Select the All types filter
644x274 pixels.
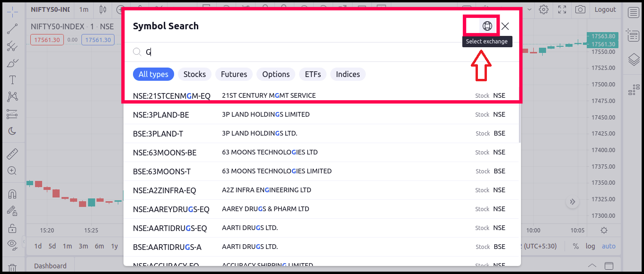pyautogui.click(x=153, y=74)
